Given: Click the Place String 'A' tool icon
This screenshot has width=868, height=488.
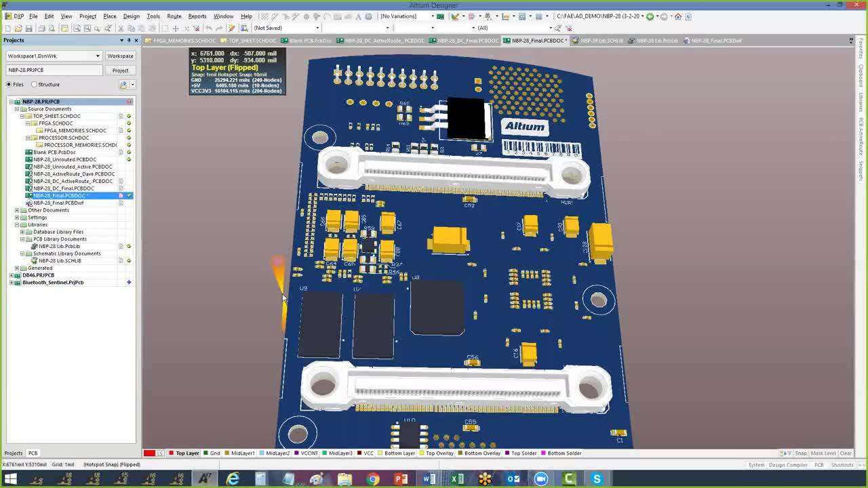Looking at the screenshot, I should pyautogui.click(x=358, y=16).
